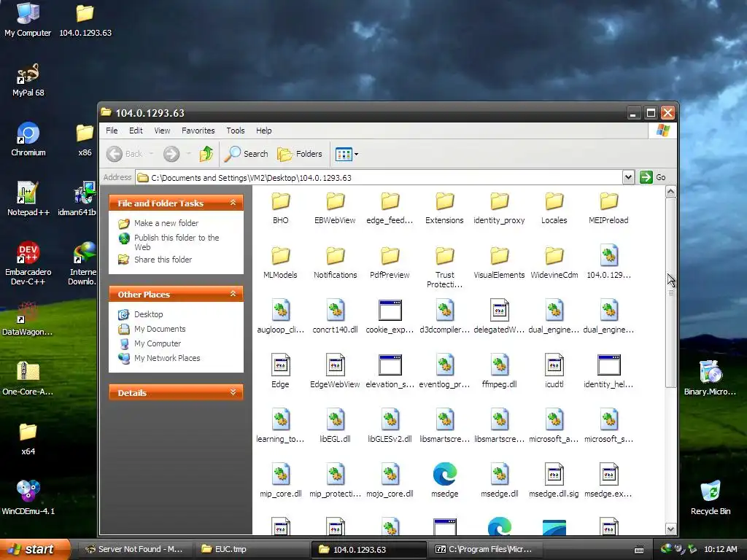Select the ffmpeg.dll file
The height and width of the screenshot is (560, 747).
pyautogui.click(x=499, y=371)
